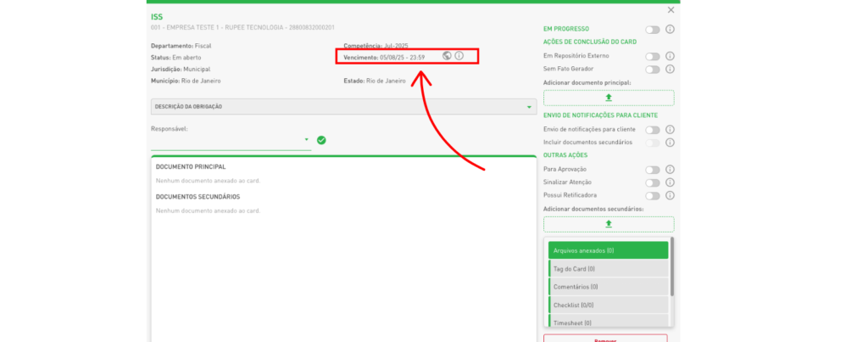Show info for Em Repositório Externo
This screenshot has height=342, width=868.
click(670, 56)
